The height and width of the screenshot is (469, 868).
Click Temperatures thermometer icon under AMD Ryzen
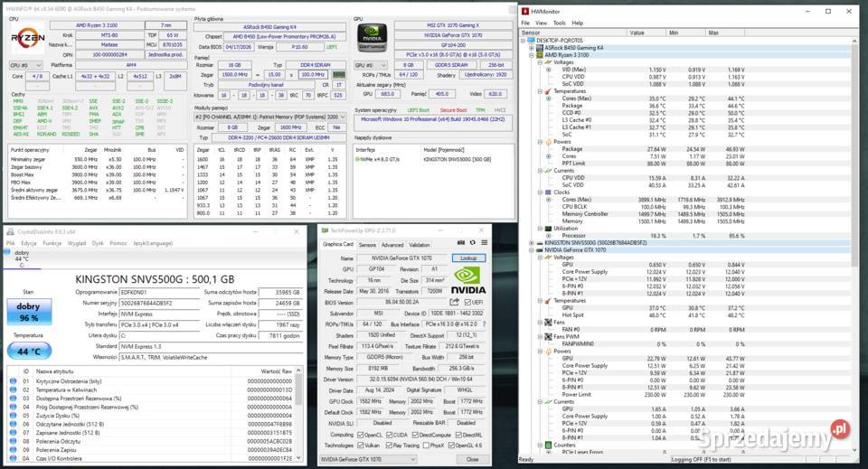click(548, 91)
